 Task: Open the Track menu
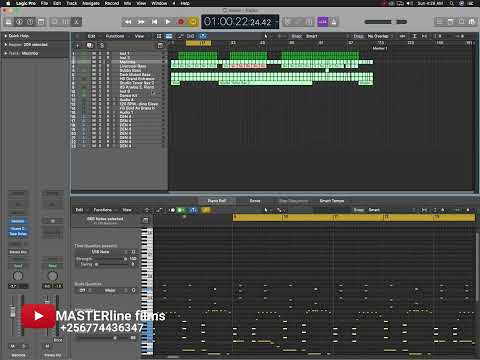tap(71, 3)
